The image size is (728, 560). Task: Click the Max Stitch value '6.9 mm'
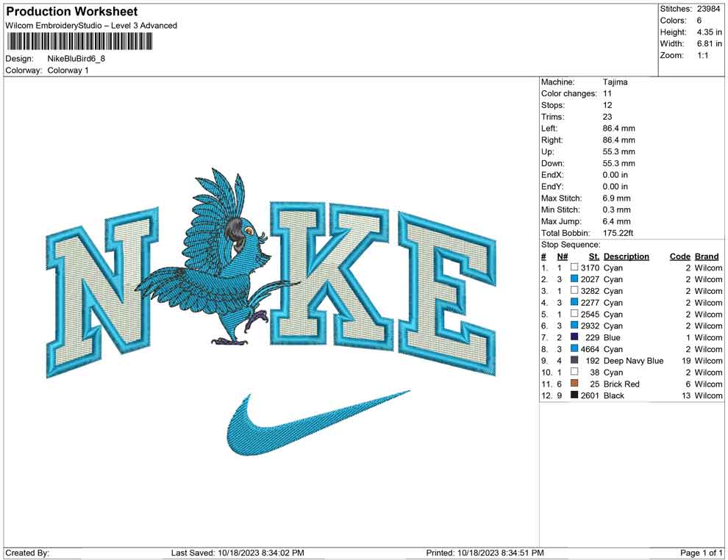pos(616,198)
